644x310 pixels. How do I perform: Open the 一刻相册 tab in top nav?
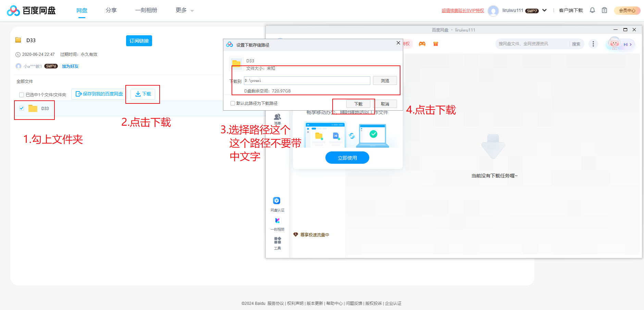coord(146,10)
